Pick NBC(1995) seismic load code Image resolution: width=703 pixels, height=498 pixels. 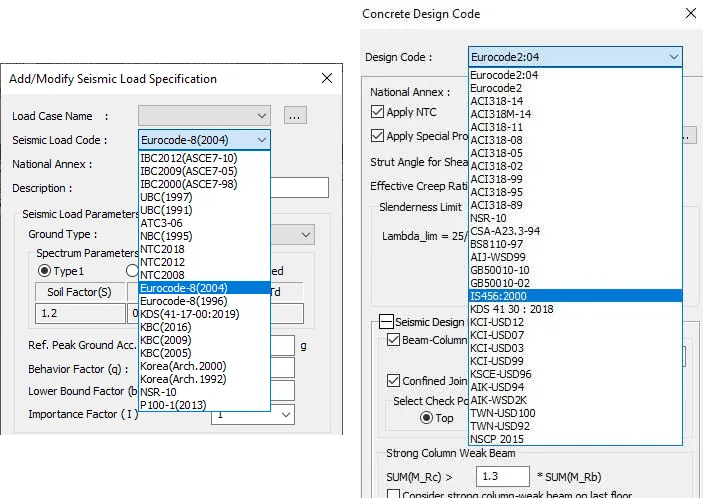(x=204, y=236)
